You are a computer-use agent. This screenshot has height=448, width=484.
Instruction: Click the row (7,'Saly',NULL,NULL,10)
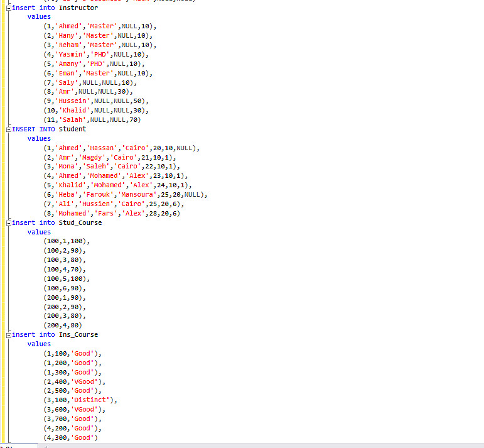point(90,83)
